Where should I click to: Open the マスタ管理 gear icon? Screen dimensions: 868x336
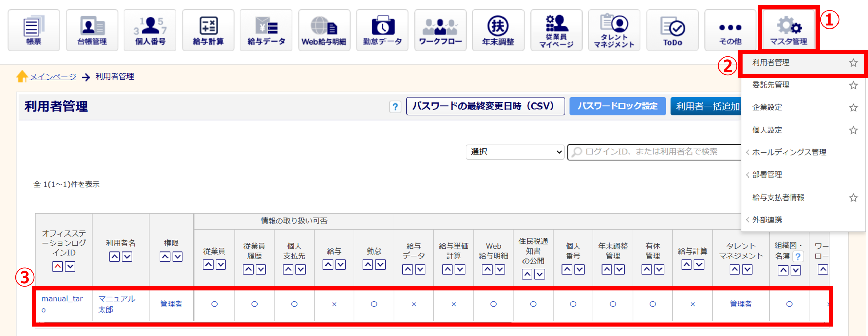(789, 30)
